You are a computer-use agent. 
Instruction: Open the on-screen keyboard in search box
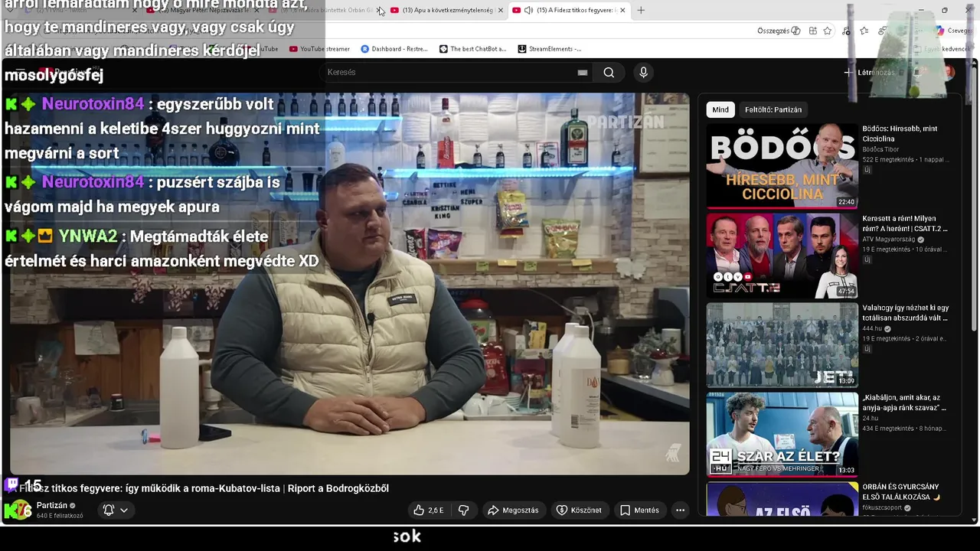point(582,72)
